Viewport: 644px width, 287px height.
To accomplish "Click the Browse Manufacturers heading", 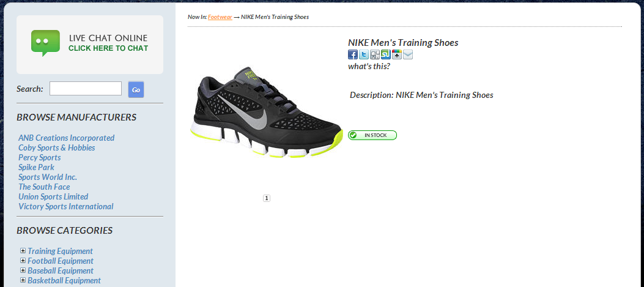I will pyautogui.click(x=76, y=117).
